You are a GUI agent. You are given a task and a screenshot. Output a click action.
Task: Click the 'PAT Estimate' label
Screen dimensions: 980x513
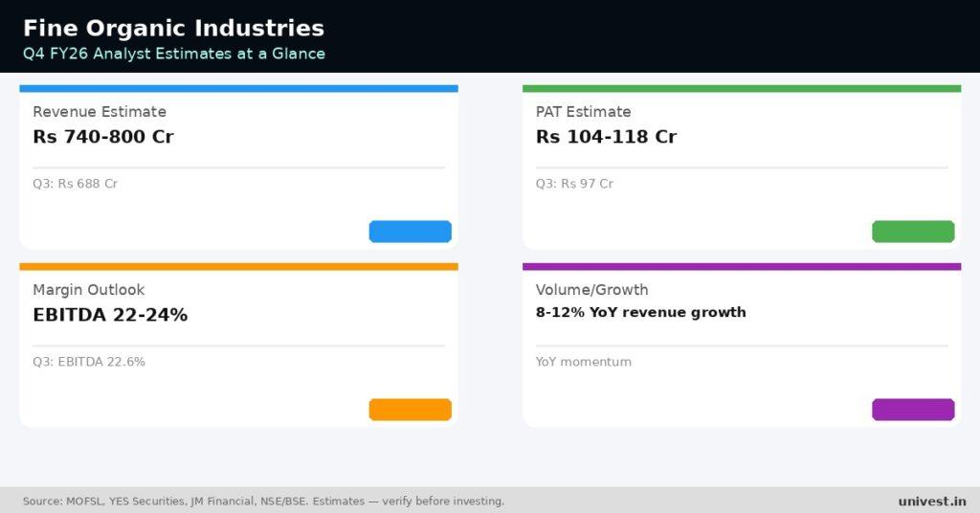[x=583, y=112]
